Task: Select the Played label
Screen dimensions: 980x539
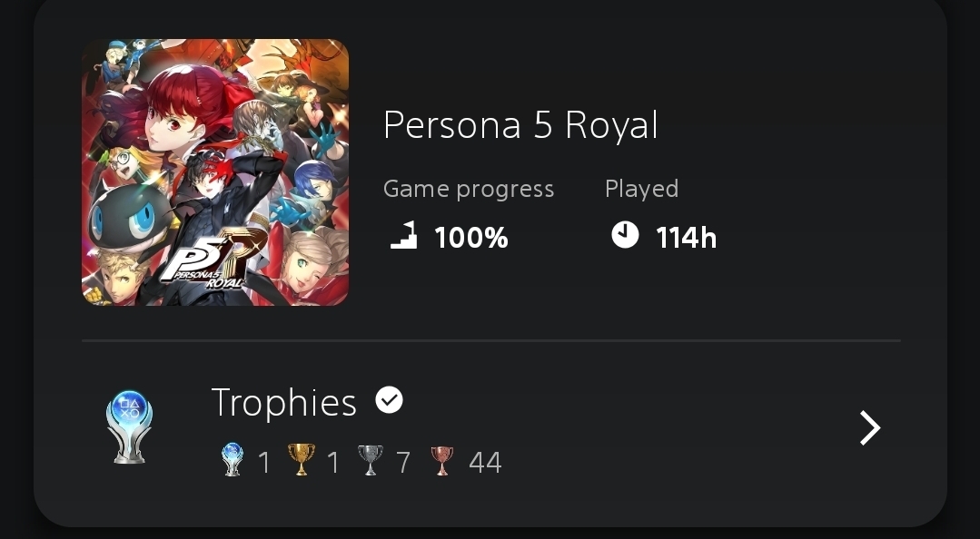Action: pyautogui.click(x=641, y=189)
